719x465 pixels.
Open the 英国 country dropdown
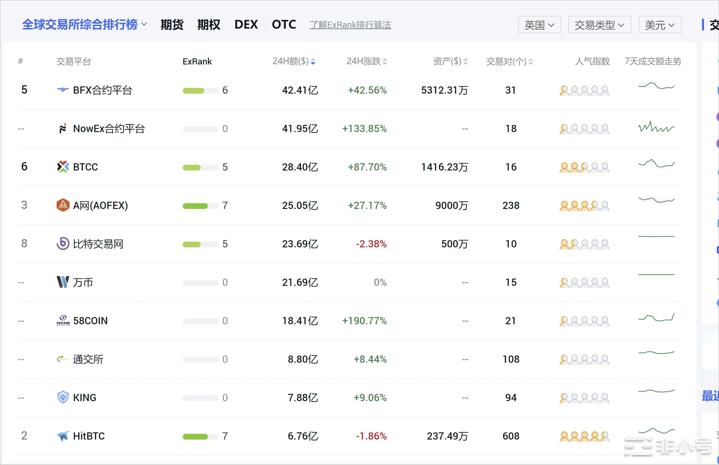539,25
